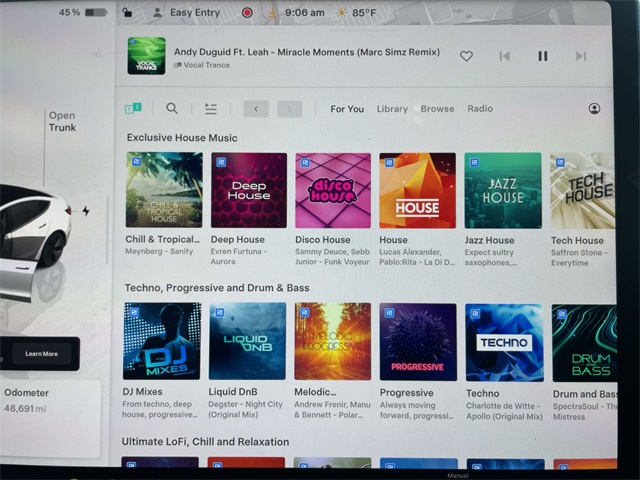Select 'Charlotte de Witte - Apollo' text

504,411
